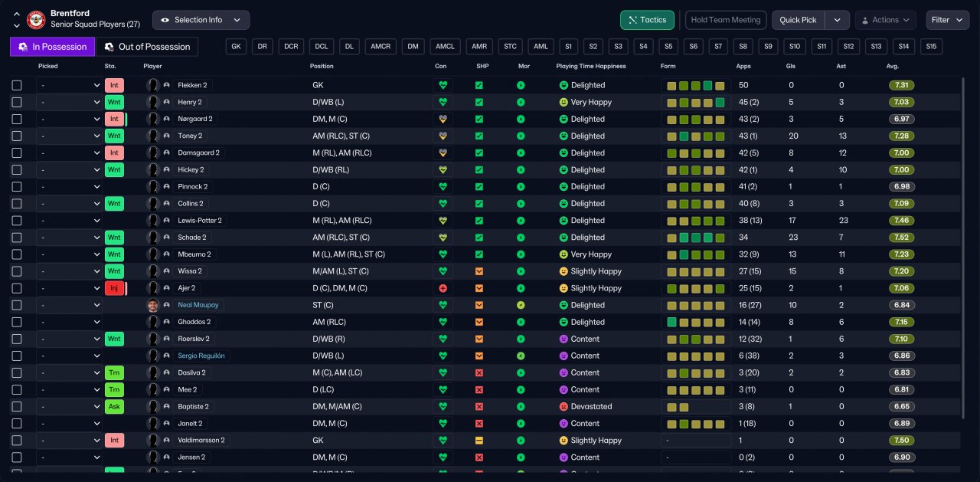This screenshot has width=980, height=482.
Task: Open the Selection Info dropdown
Action: (201, 20)
